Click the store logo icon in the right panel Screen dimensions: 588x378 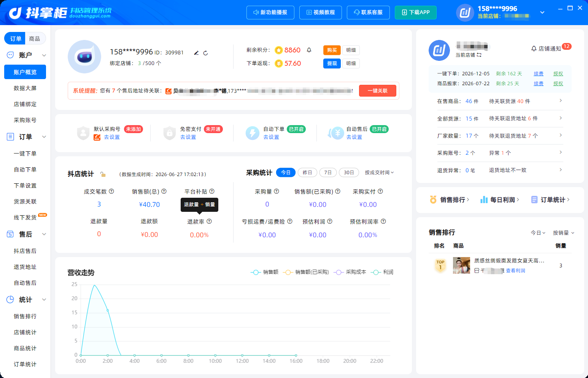coord(439,50)
